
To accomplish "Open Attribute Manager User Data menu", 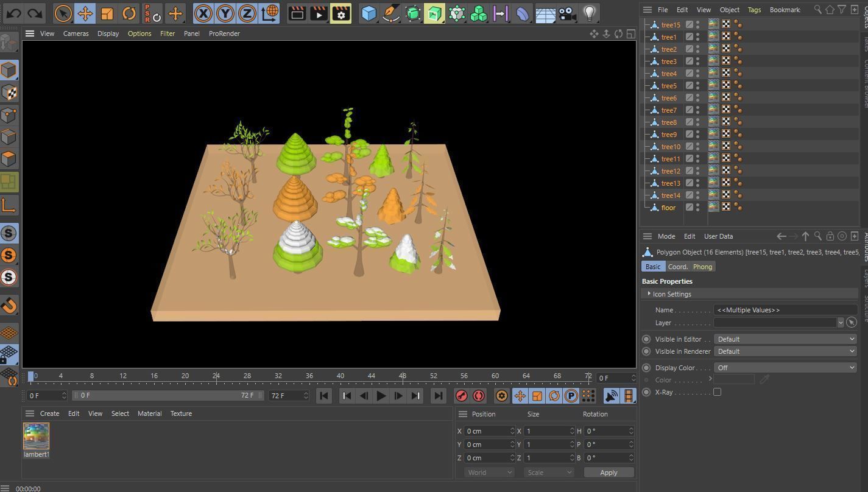I will coord(718,236).
